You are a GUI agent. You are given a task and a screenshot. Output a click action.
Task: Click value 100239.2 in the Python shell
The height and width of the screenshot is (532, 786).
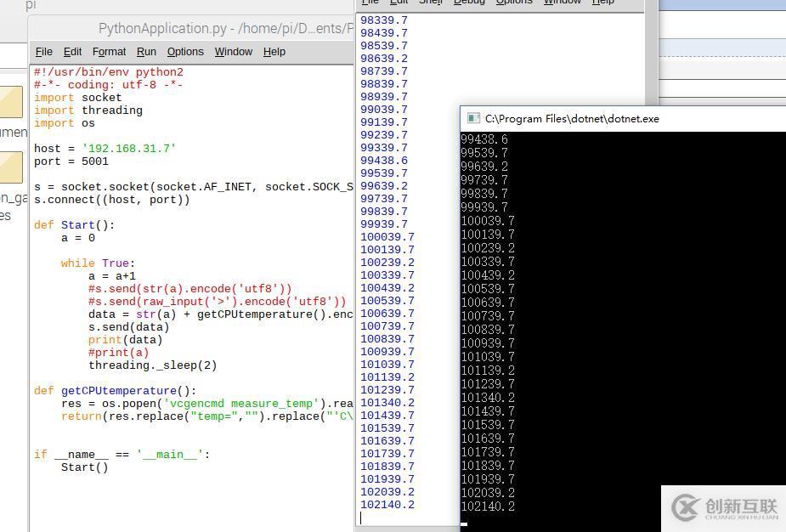pos(387,263)
